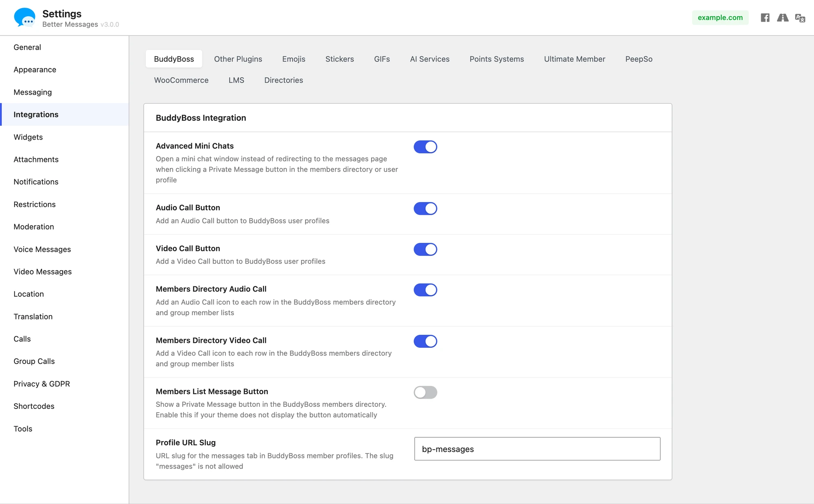The width and height of the screenshot is (814, 504).
Task: Open General settings in sidebar
Action: [64, 47]
